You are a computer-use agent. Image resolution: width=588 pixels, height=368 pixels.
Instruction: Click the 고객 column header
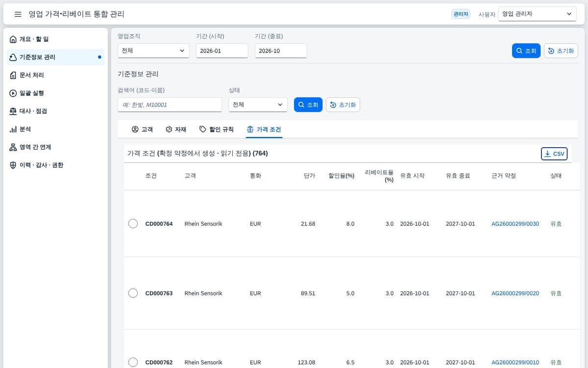point(190,176)
